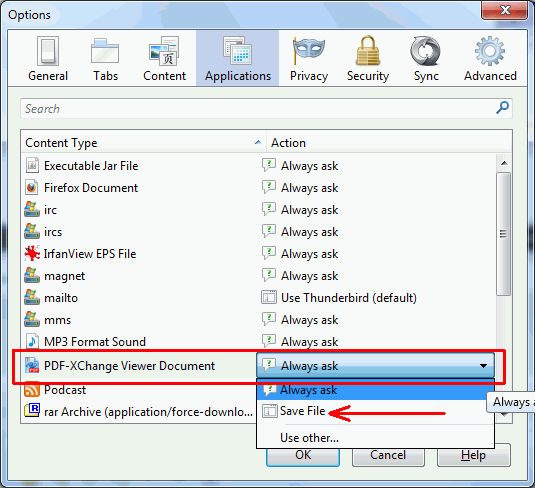The height and width of the screenshot is (488, 535).
Task: Go to the Privacy panel
Action: pyautogui.click(x=309, y=58)
